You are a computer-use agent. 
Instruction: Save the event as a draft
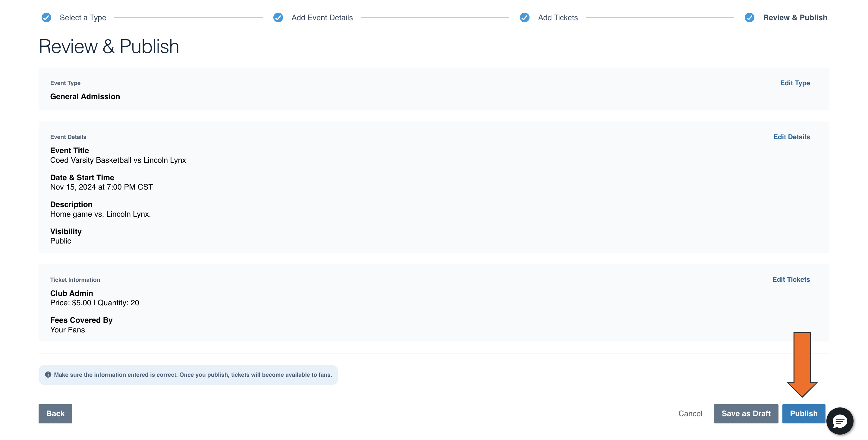(x=746, y=413)
